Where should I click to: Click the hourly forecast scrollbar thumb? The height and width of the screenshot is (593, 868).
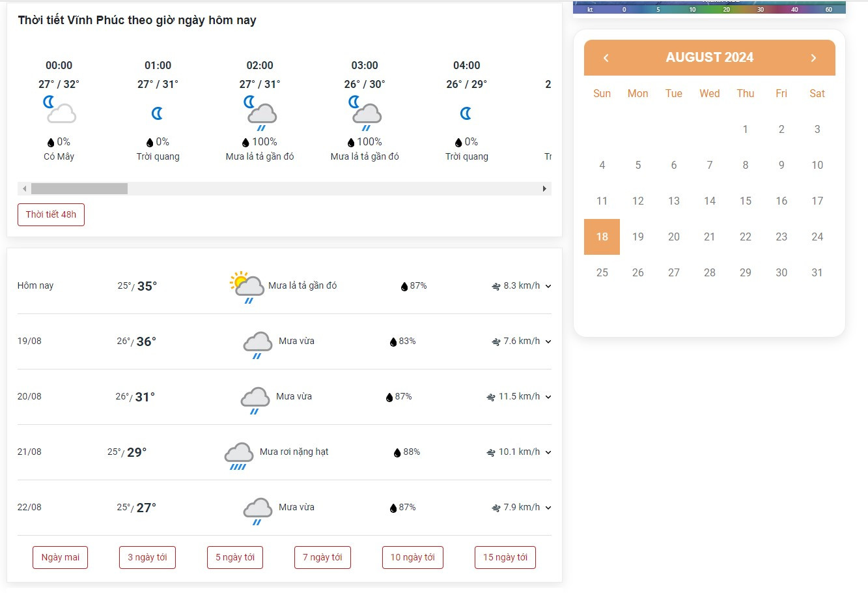coord(79,189)
